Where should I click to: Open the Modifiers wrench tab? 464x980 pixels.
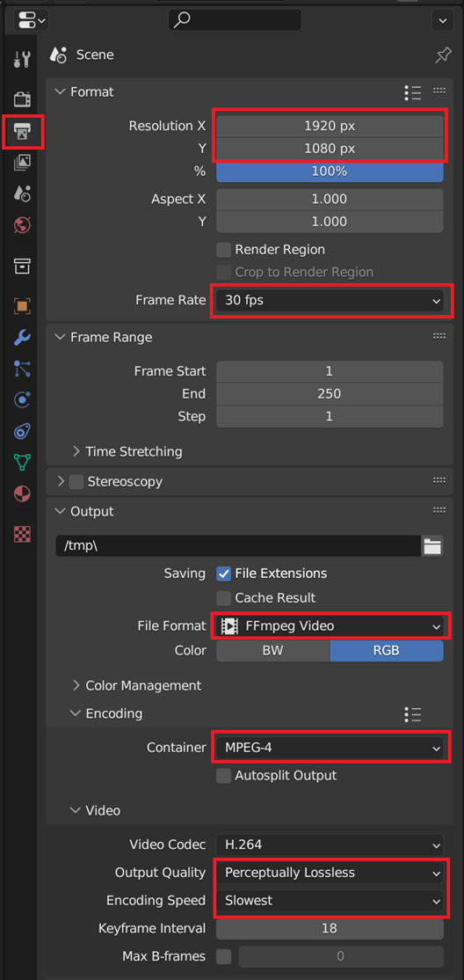click(x=22, y=338)
